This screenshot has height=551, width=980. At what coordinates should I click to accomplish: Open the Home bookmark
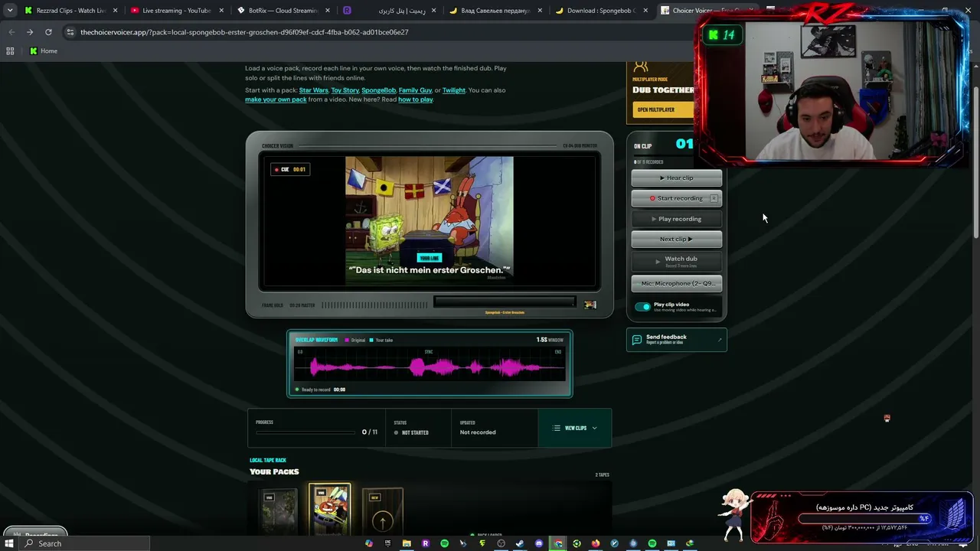point(44,51)
